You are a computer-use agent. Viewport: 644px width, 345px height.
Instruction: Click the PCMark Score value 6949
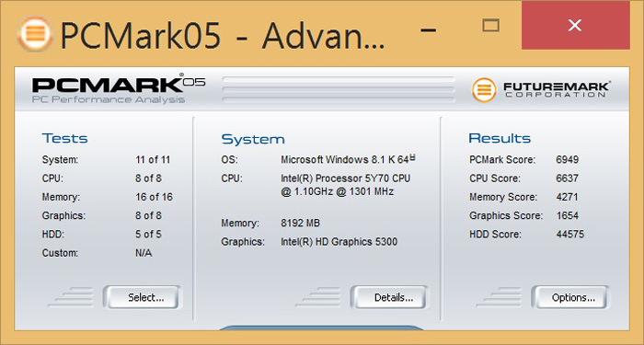[x=568, y=160]
